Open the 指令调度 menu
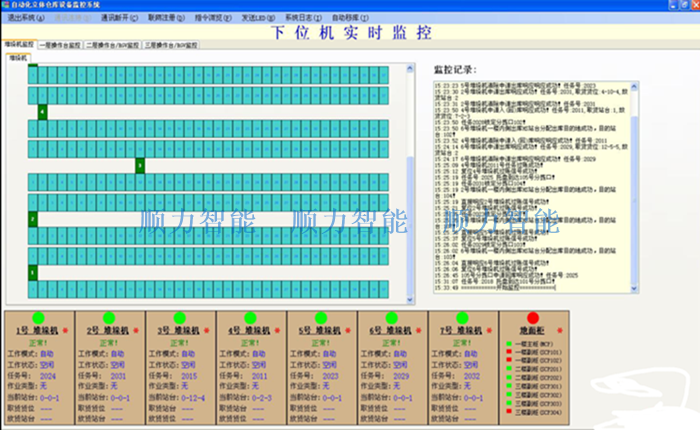The width and height of the screenshot is (700, 430). point(221,18)
